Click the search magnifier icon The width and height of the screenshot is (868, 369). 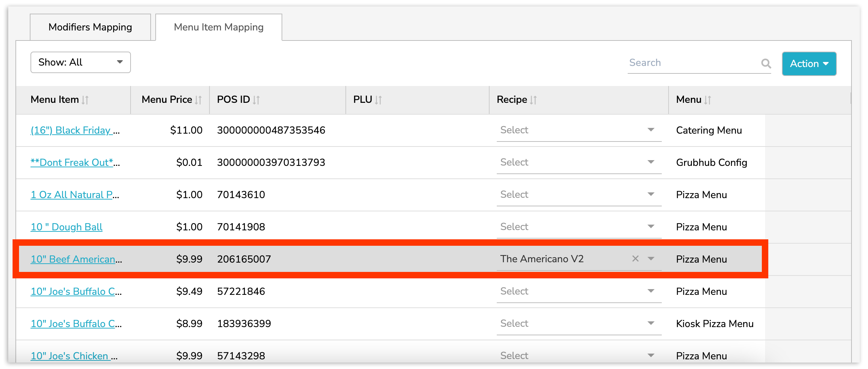(766, 63)
